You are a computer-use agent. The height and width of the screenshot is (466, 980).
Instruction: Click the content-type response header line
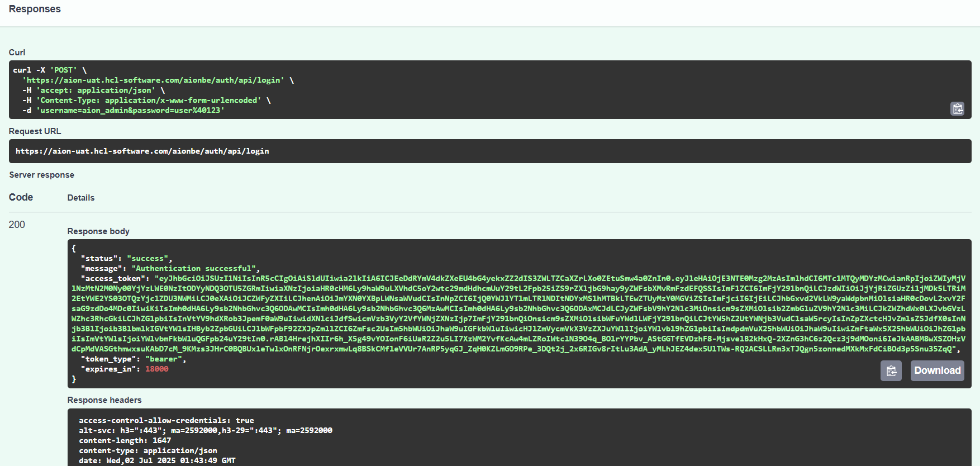coord(148,451)
